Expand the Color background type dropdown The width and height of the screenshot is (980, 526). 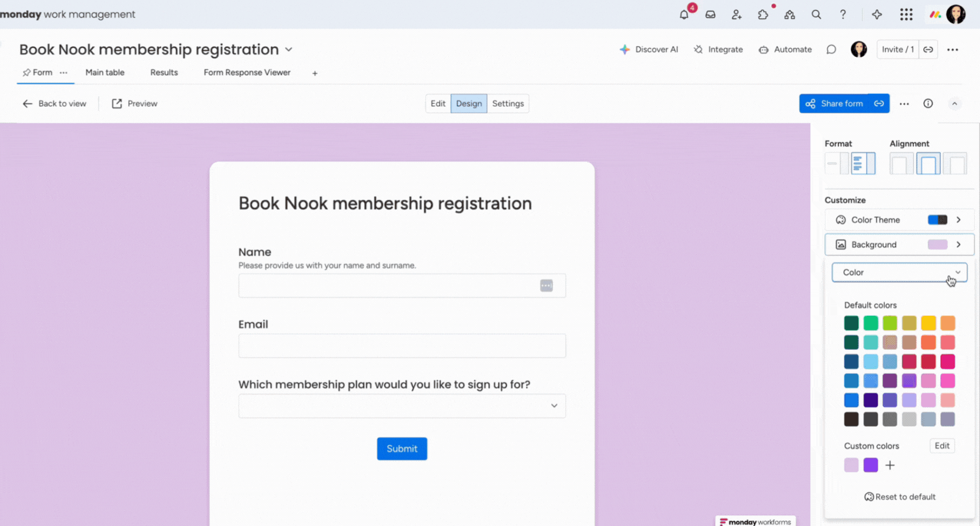[899, 272]
